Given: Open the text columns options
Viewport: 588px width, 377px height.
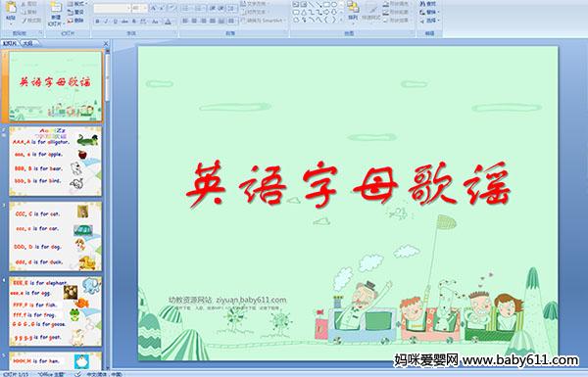Looking at the screenshot, I should (231, 21).
